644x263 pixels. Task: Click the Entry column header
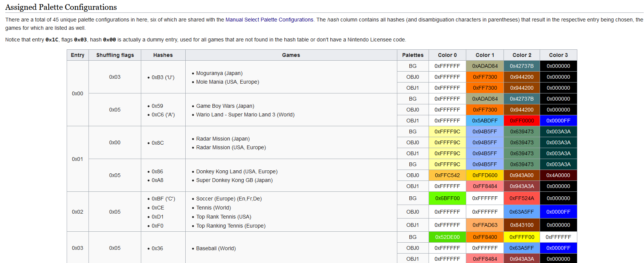click(78, 55)
